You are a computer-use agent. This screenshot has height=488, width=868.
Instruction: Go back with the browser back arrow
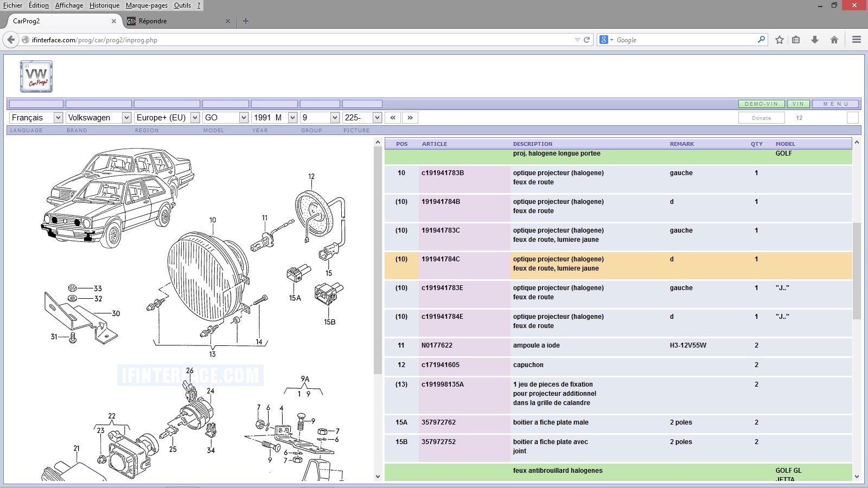pyautogui.click(x=11, y=40)
